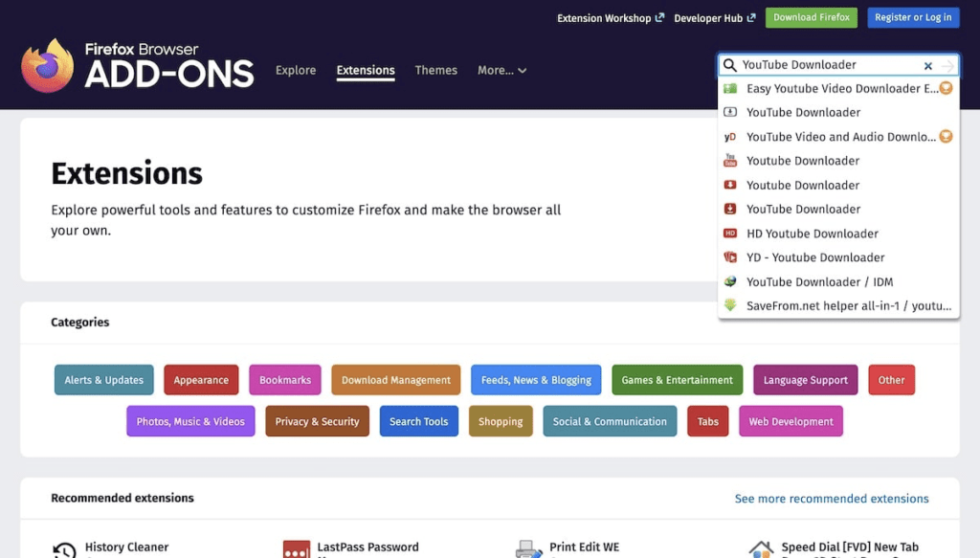Image resolution: width=980 pixels, height=558 pixels.
Task: Click the Extension Workshop external link icon
Action: point(659,17)
